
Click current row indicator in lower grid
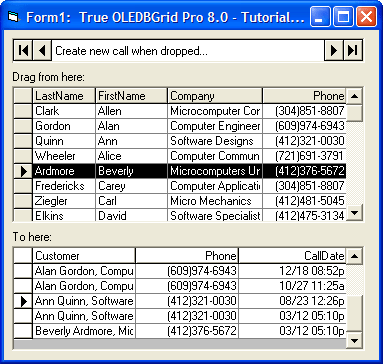click(x=23, y=301)
